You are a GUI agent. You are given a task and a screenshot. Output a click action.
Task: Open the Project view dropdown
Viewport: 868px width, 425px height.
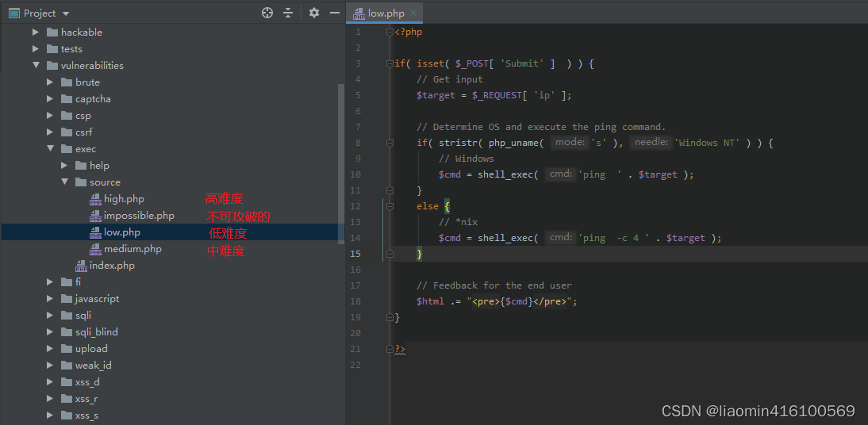pyautogui.click(x=67, y=13)
